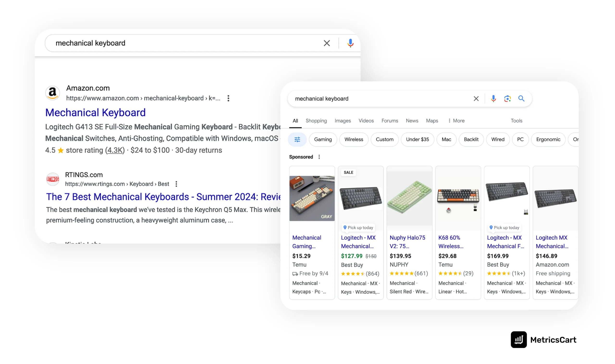Viewport: 615px width, 364px height.
Task: Start voice search in the back window
Action: (350, 43)
